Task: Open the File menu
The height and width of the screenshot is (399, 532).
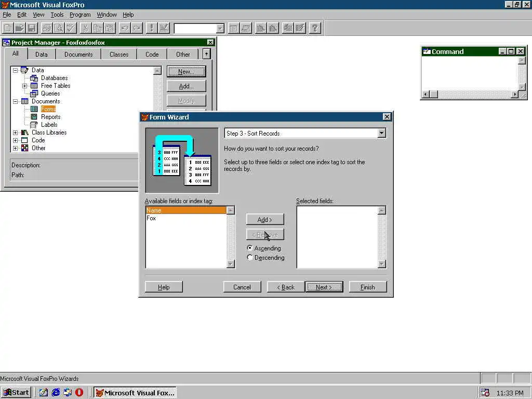Action: click(x=7, y=15)
